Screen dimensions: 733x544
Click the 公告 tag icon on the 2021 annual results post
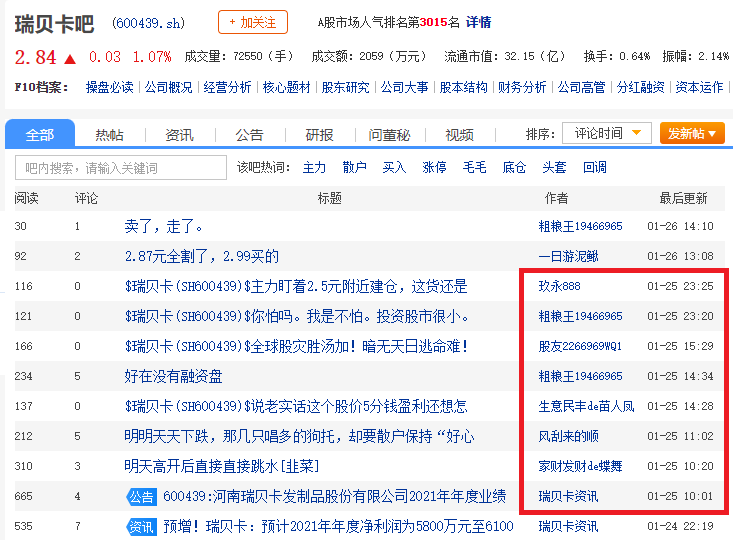(x=141, y=497)
